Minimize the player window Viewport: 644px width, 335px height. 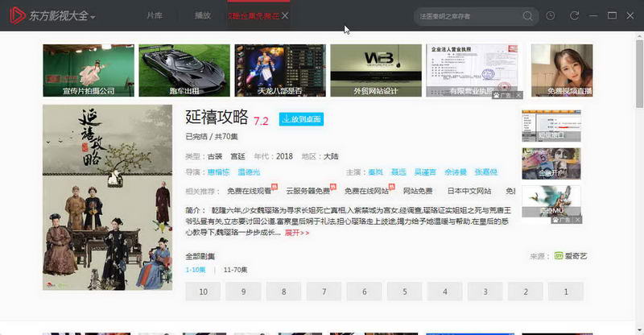(x=593, y=15)
